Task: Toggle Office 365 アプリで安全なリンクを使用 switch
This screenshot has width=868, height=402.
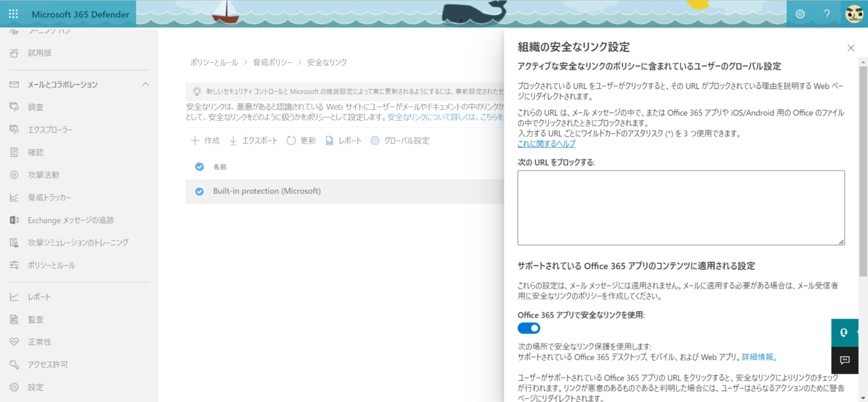Action: click(529, 328)
